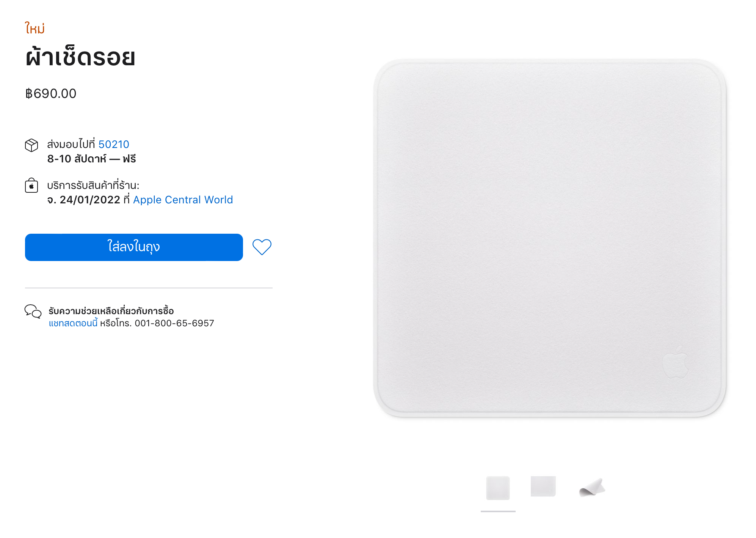This screenshot has height=538, width=756.
Task: Show the folded cloth thumbnail view
Action: 592,487
